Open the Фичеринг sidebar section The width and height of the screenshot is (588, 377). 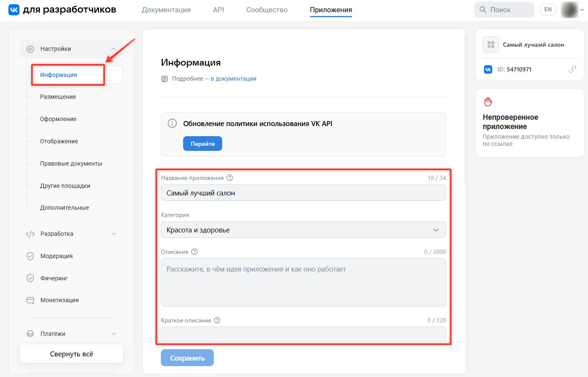pyautogui.click(x=54, y=278)
